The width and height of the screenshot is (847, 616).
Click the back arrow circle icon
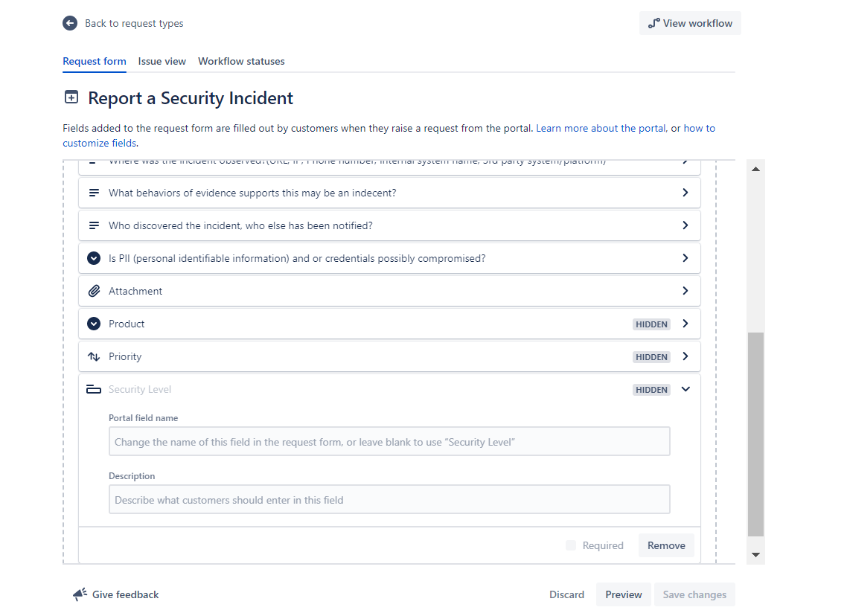tap(69, 23)
